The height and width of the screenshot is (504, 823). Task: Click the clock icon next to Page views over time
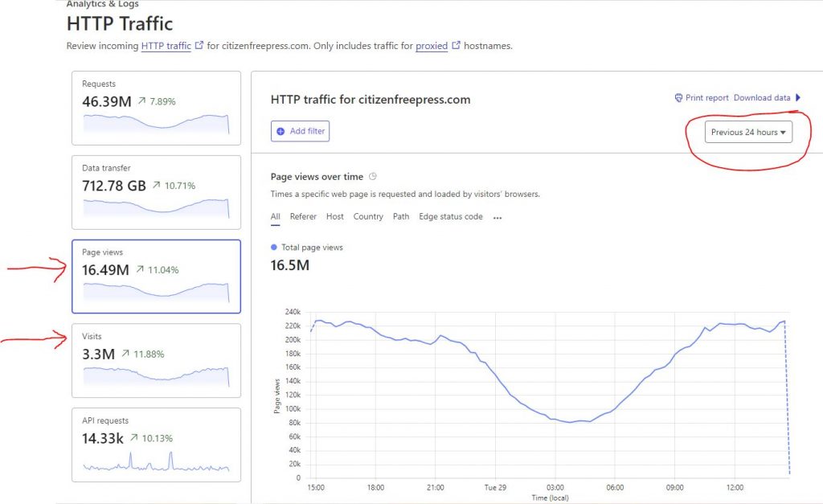[x=373, y=177]
